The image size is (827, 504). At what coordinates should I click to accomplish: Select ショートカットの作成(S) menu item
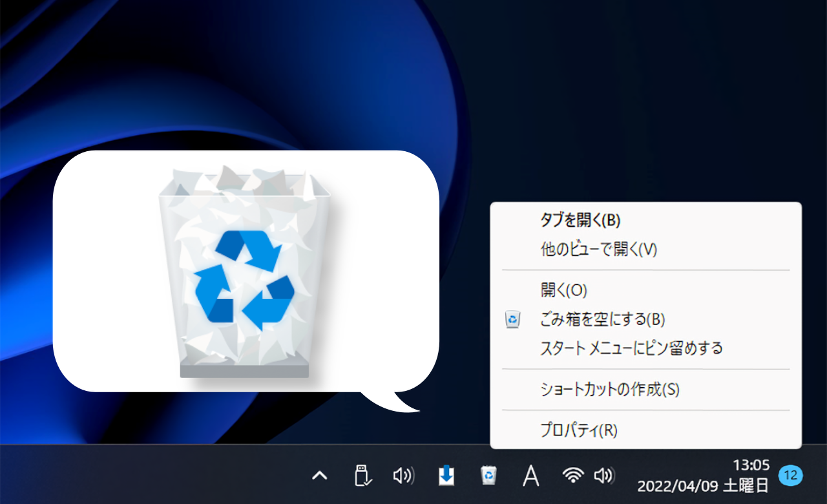[x=645, y=390]
